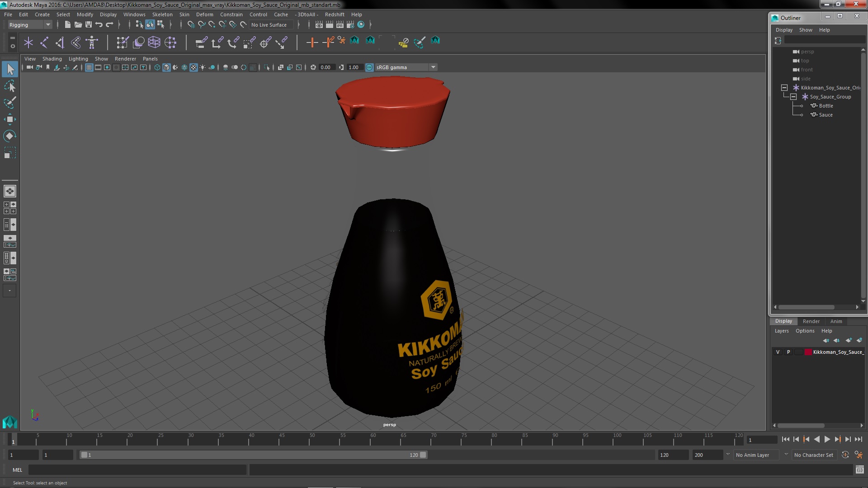The height and width of the screenshot is (488, 868).
Task: Open the Outliner Show menu
Action: pos(806,30)
